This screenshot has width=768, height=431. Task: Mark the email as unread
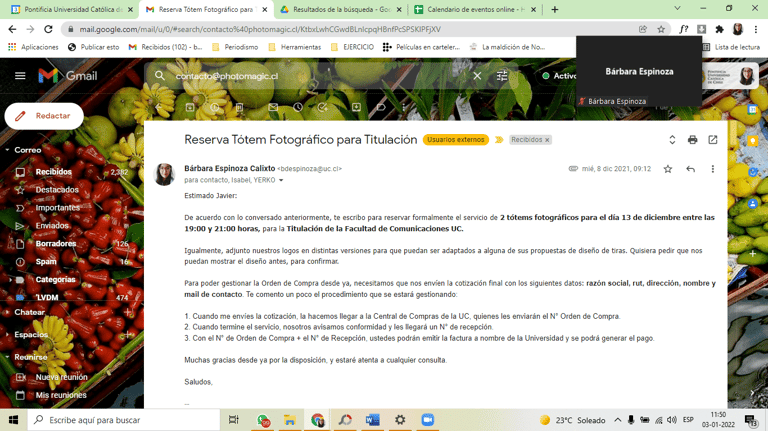pyautogui.click(x=273, y=107)
